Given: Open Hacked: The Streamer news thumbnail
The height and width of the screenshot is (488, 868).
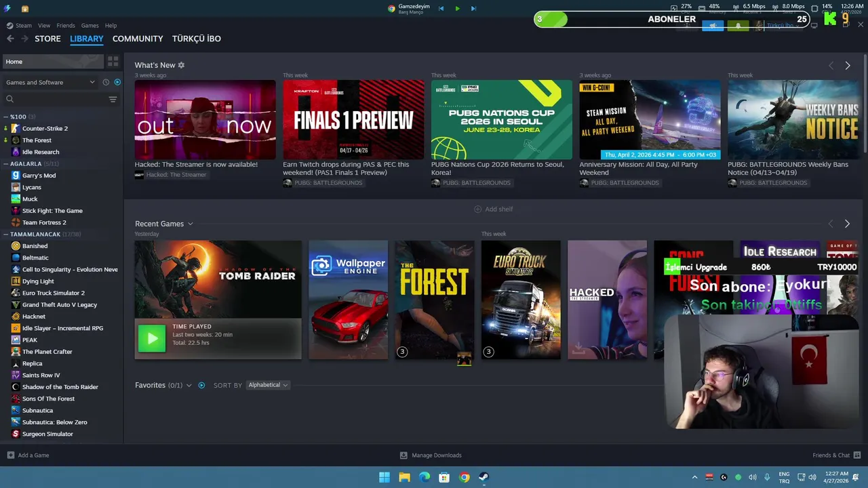Looking at the screenshot, I should pos(205,119).
